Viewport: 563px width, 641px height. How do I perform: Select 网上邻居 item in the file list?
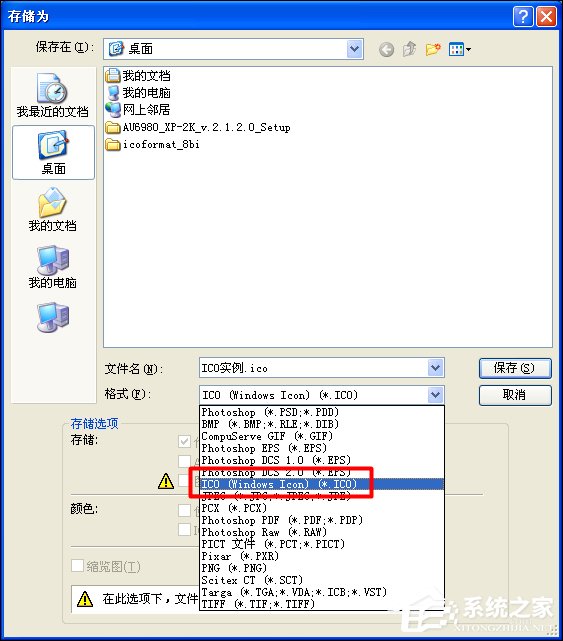click(137, 110)
